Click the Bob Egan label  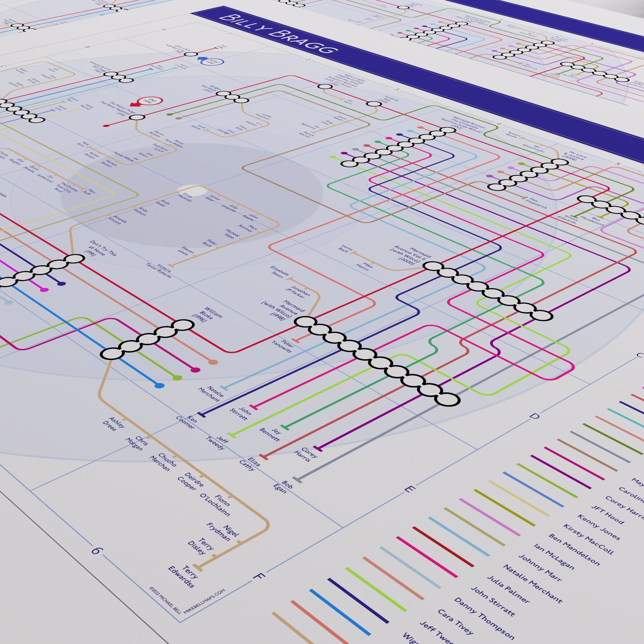click(283, 487)
